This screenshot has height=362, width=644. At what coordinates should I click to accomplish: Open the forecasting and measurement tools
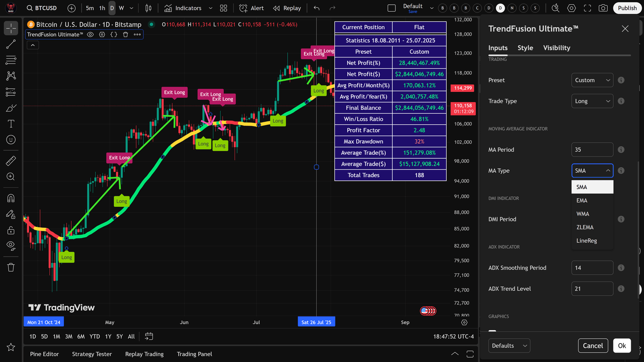[x=11, y=92]
